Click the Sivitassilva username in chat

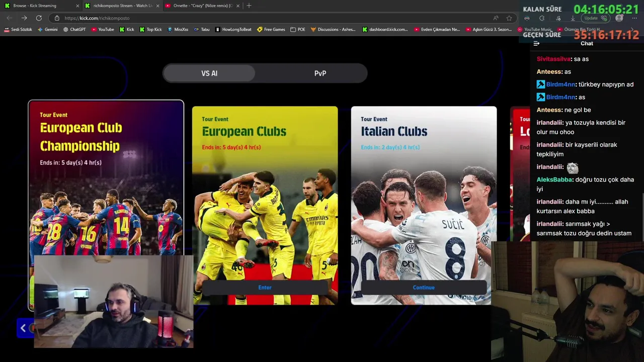tap(554, 59)
